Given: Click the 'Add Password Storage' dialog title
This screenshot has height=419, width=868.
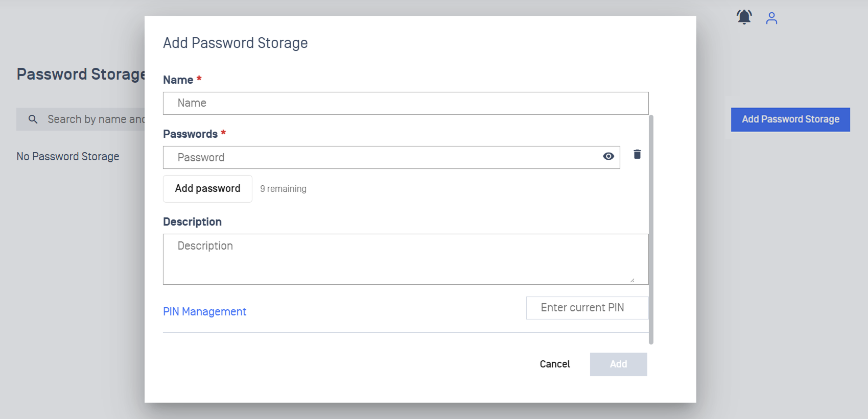Looking at the screenshot, I should [235, 43].
